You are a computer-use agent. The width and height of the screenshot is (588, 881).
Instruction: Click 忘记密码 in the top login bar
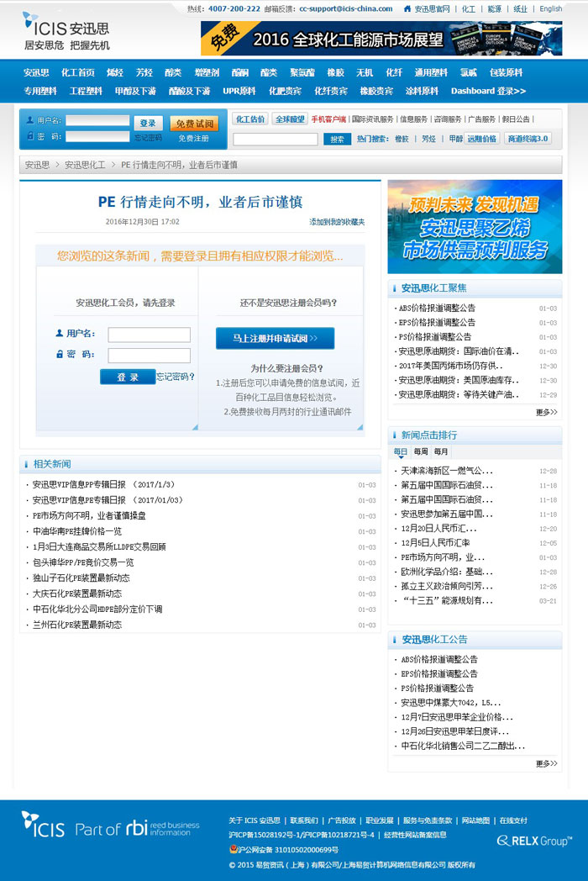point(149,138)
